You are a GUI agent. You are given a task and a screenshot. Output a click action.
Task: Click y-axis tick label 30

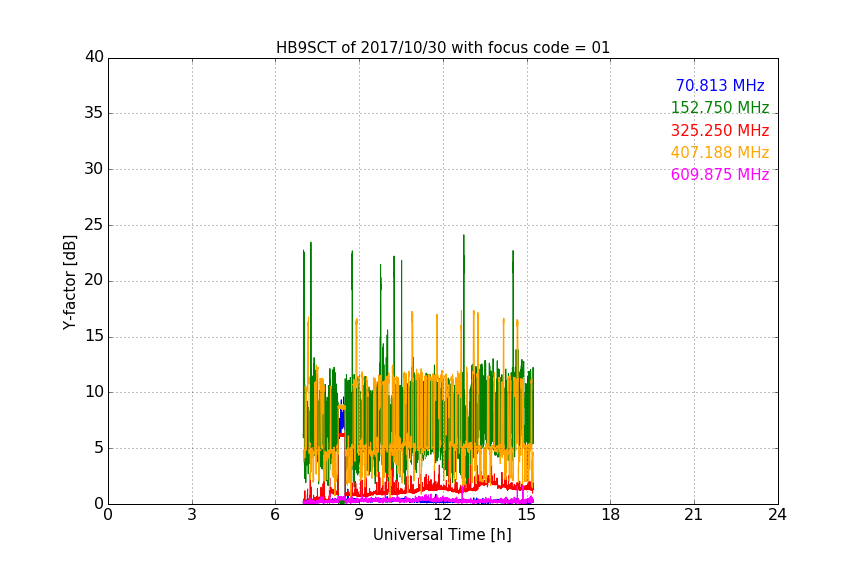point(95,169)
